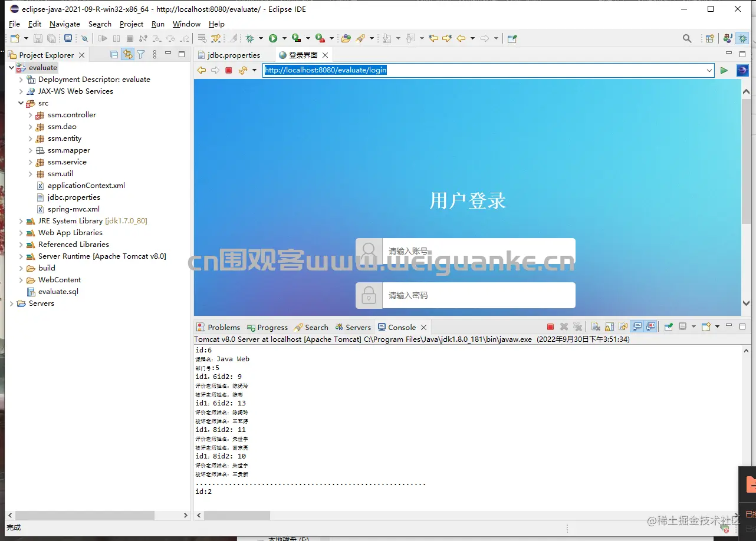
Task: Click the 请输入账号 account input field
Action: [x=479, y=251]
